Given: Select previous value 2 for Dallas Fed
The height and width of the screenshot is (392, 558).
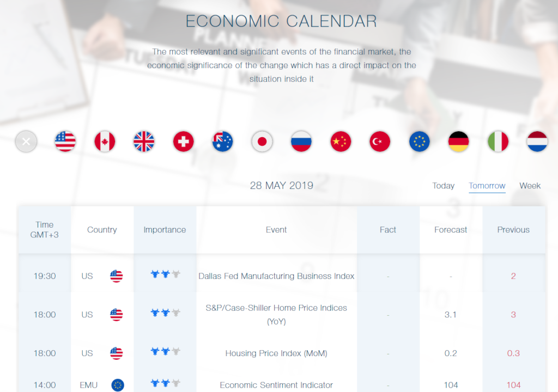Looking at the screenshot, I should click(x=513, y=276).
